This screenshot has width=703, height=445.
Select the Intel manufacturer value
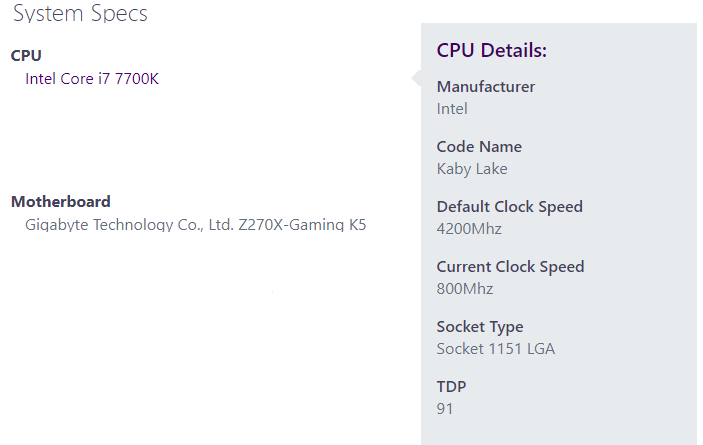coord(452,109)
